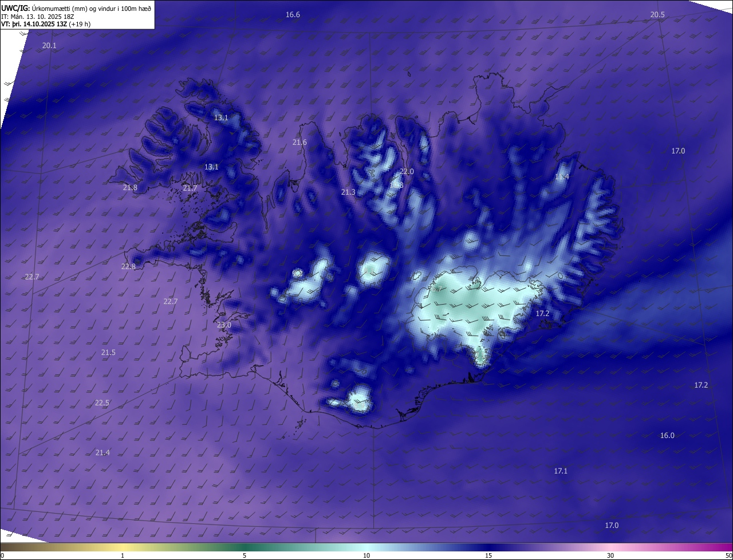Click the 22.5 value label
733x560 pixels.
(102, 403)
